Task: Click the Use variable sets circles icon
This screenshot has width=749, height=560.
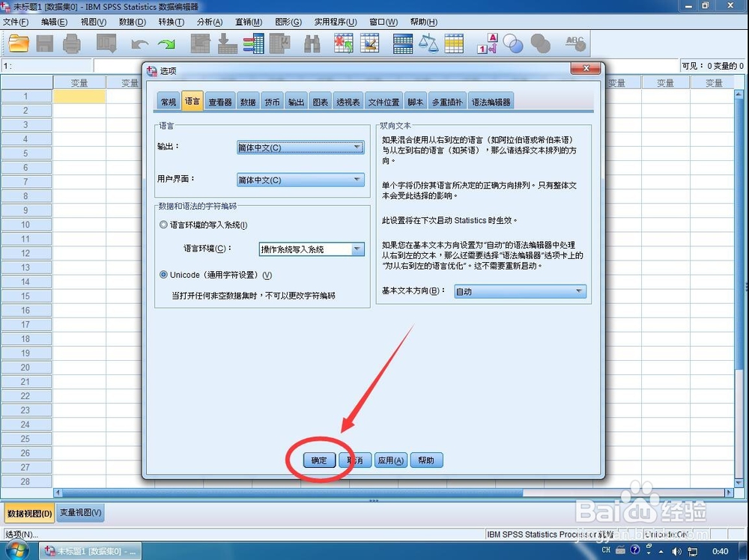Action: point(513,43)
